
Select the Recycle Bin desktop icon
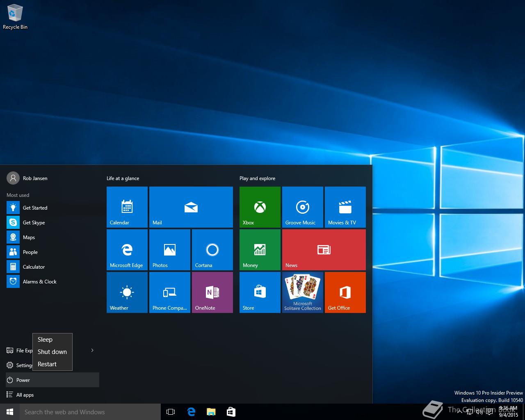15,17
